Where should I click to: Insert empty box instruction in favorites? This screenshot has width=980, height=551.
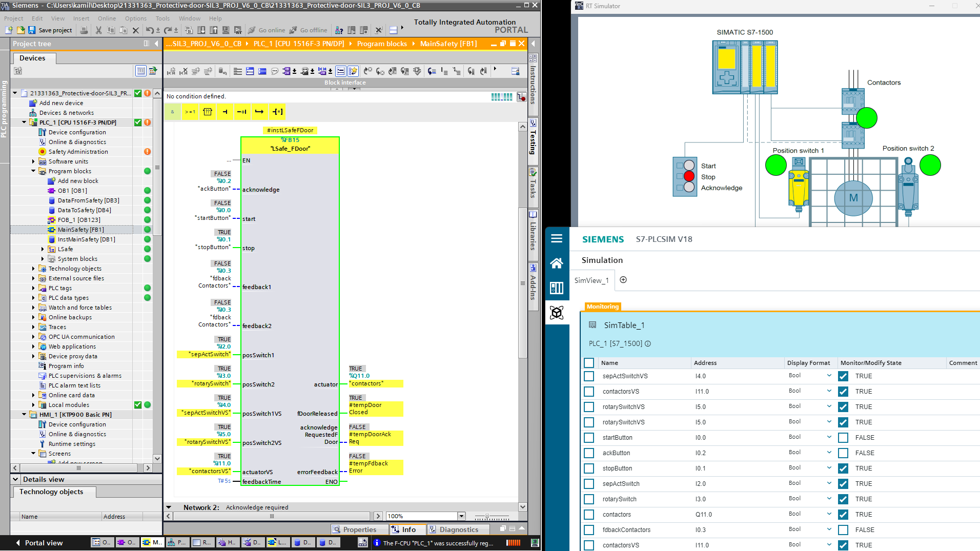(x=208, y=112)
